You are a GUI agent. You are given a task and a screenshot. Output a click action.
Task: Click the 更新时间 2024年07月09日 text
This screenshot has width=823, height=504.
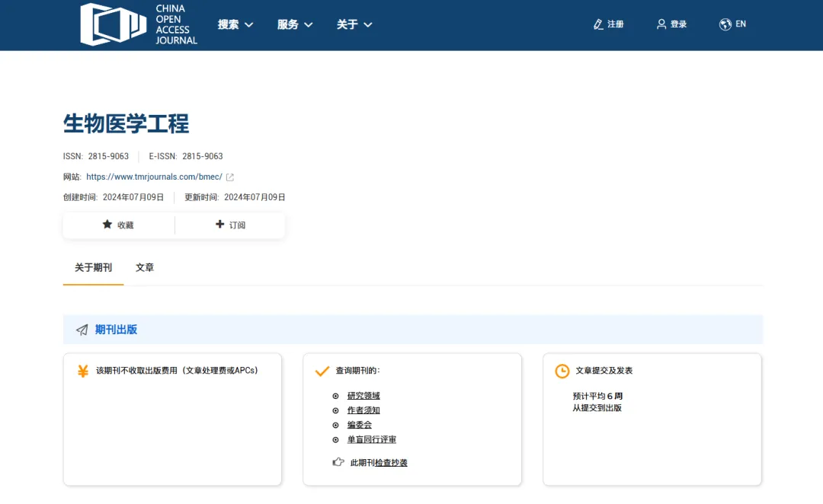pos(235,198)
